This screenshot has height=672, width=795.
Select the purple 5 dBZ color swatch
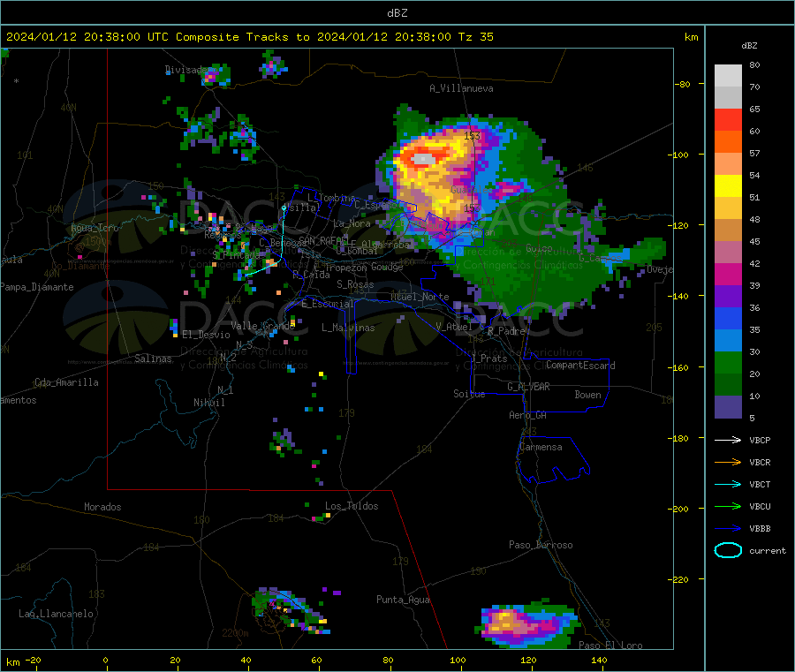(728, 407)
